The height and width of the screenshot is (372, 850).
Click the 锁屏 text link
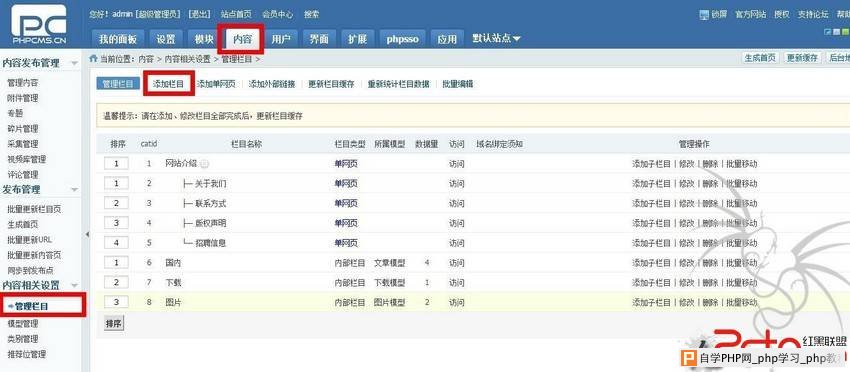pos(719,15)
